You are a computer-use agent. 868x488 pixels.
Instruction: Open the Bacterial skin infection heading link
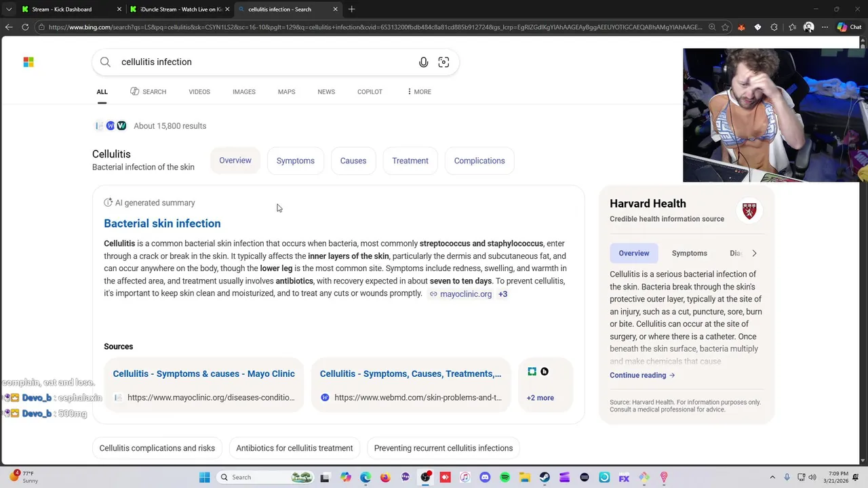click(x=162, y=224)
